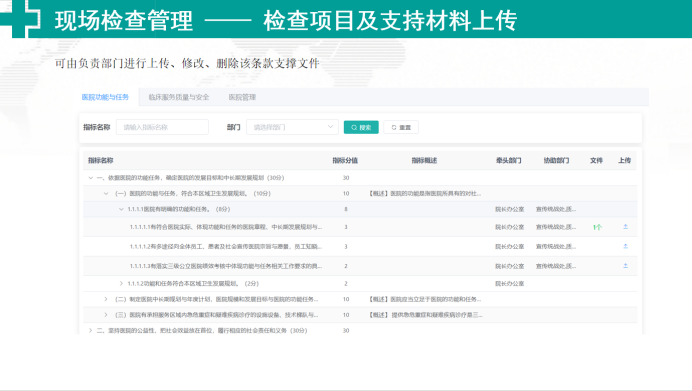
Task: Expand row (二) 制定医院中长期规划与年度计划
Action: pyautogui.click(x=106, y=299)
